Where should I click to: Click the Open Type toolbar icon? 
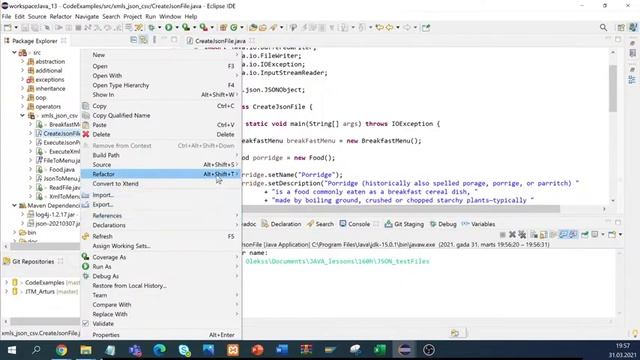[x=253, y=27]
